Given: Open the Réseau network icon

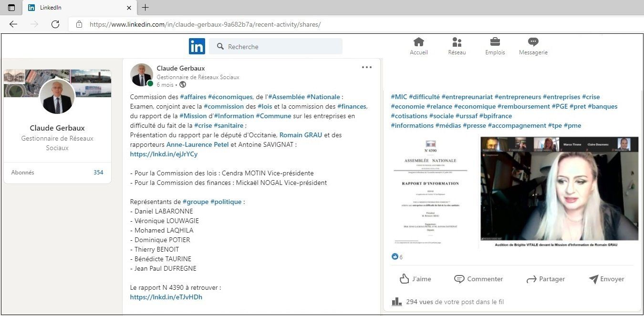Looking at the screenshot, I should coord(457,42).
